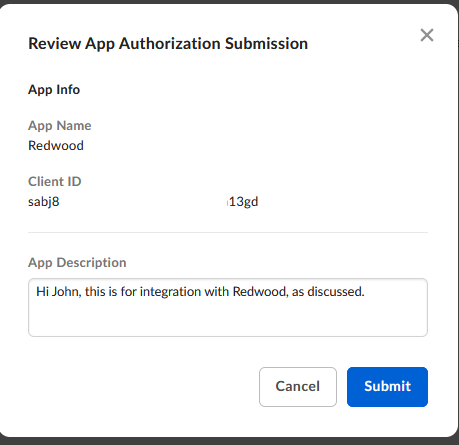Click the divider line below Client ID
This screenshot has height=445, width=459.
[228, 232]
